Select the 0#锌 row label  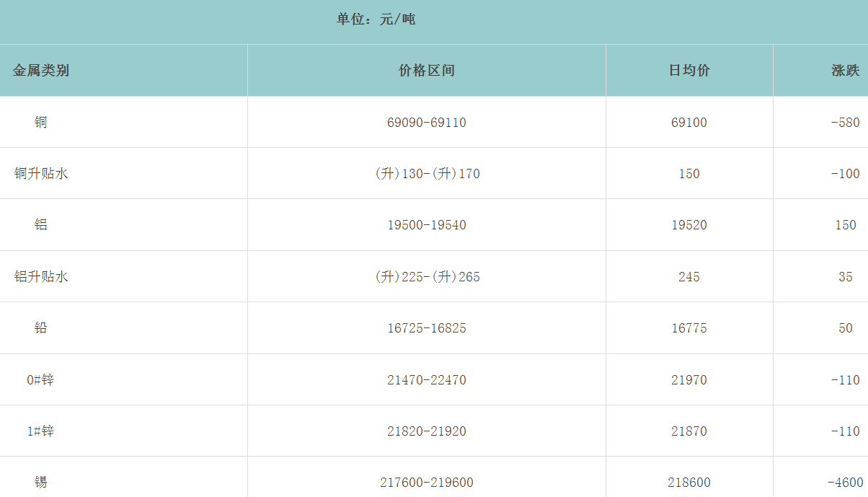[x=40, y=380]
